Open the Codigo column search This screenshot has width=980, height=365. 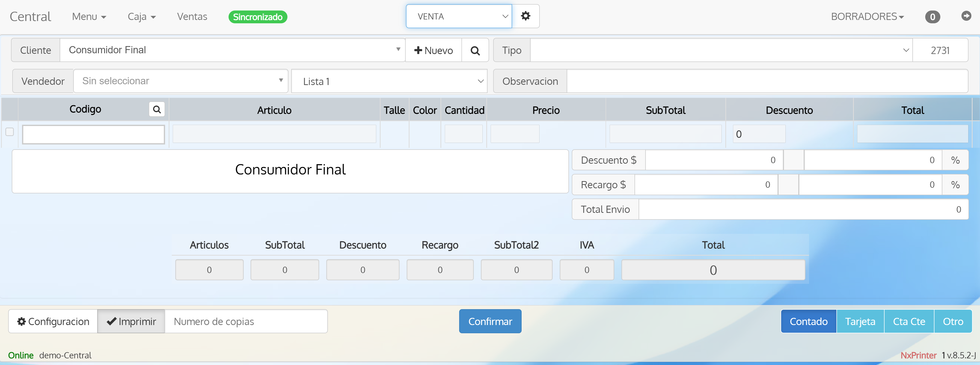click(157, 109)
